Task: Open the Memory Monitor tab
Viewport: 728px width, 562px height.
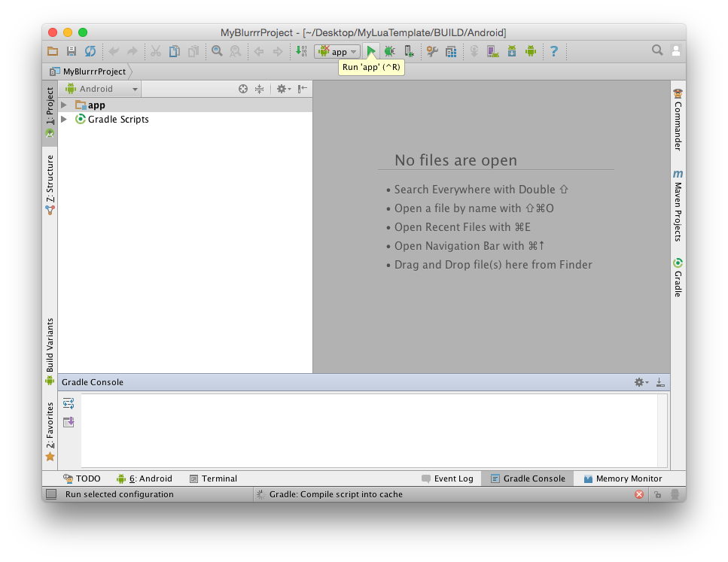Action: (622, 478)
